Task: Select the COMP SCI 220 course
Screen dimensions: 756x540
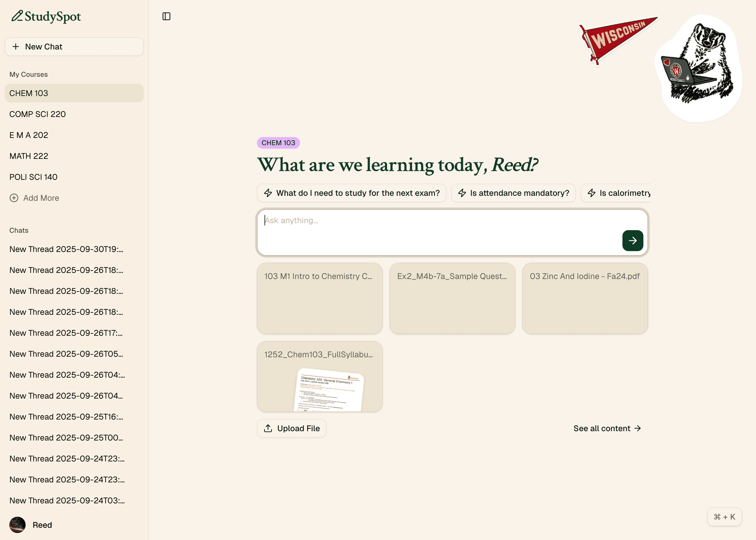Action: 38,114
